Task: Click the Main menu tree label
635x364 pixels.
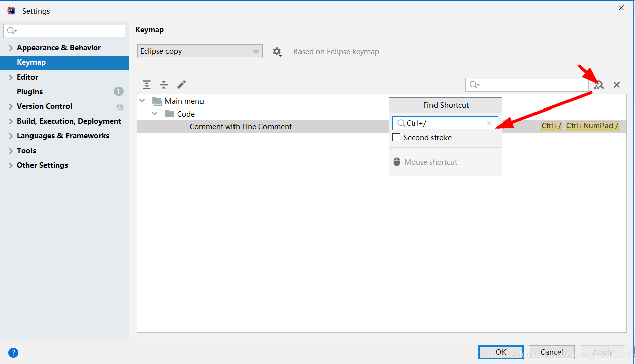Action: (184, 101)
